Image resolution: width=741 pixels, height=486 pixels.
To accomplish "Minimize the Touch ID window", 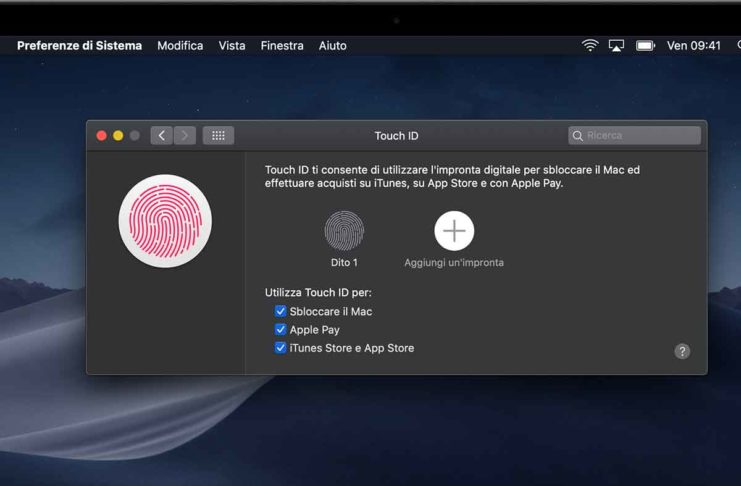I will click(x=118, y=136).
